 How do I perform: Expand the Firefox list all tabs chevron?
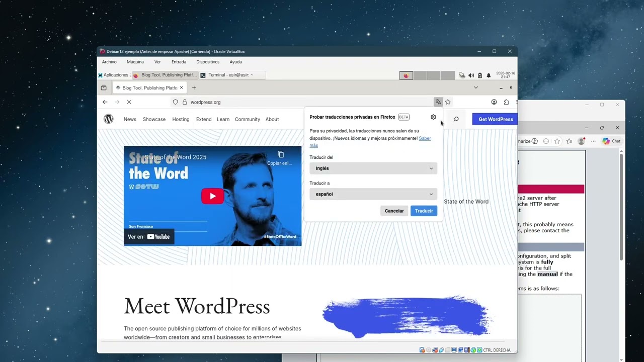pyautogui.click(x=475, y=87)
